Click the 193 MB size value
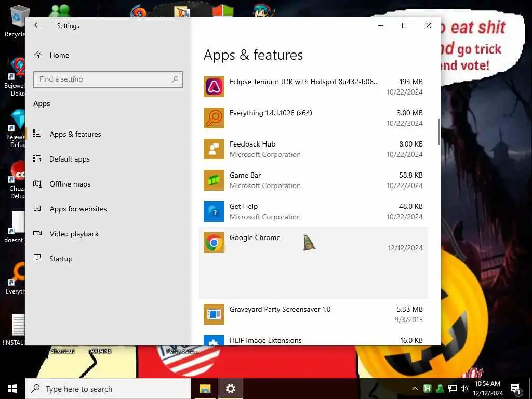The height and width of the screenshot is (399, 532). (x=411, y=82)
